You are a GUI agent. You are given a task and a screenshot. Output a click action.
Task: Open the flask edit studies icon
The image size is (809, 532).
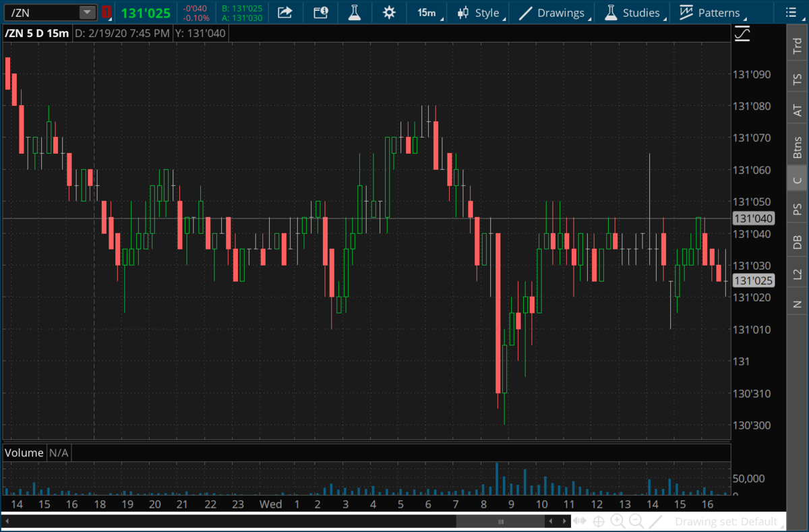[x=355, y=12]
